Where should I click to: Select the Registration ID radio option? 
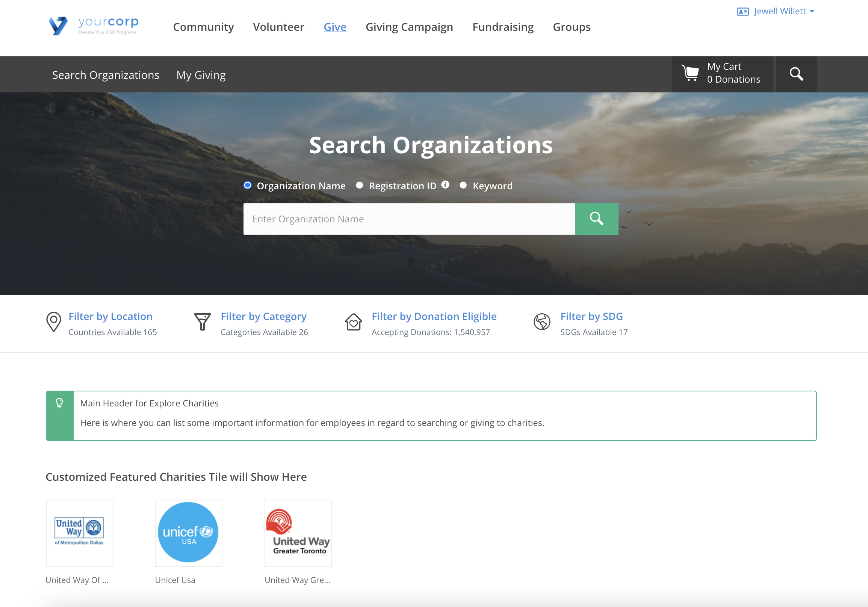pos(360,185)
